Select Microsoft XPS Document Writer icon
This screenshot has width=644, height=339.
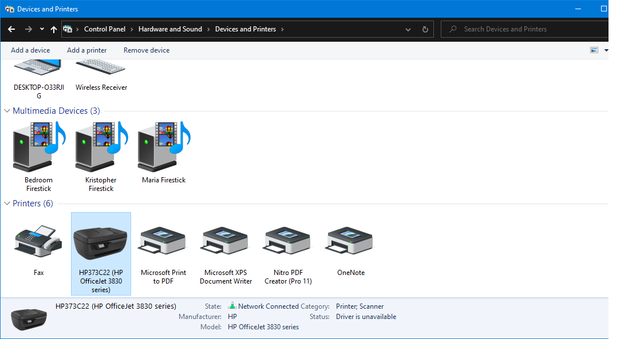[226, 241]
